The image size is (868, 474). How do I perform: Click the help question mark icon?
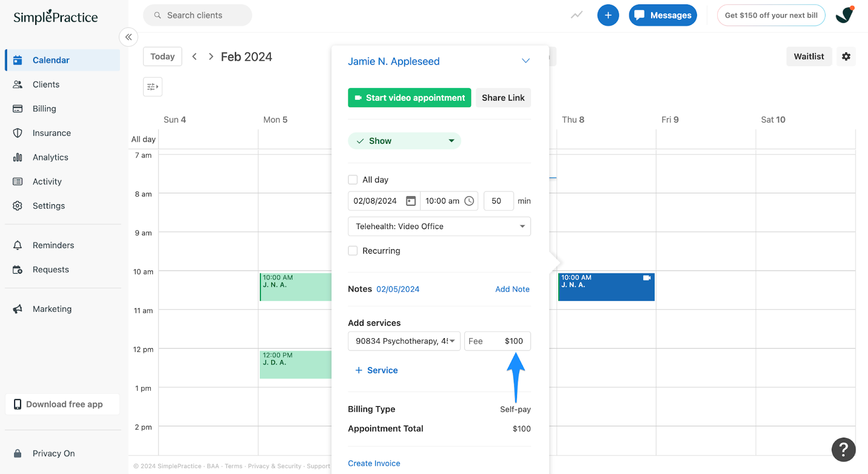[x=843, y=450]
